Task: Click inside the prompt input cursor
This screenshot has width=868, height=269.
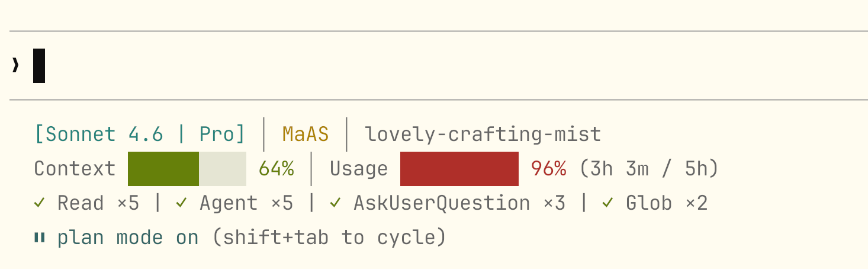Action: (x=39, y=66)
